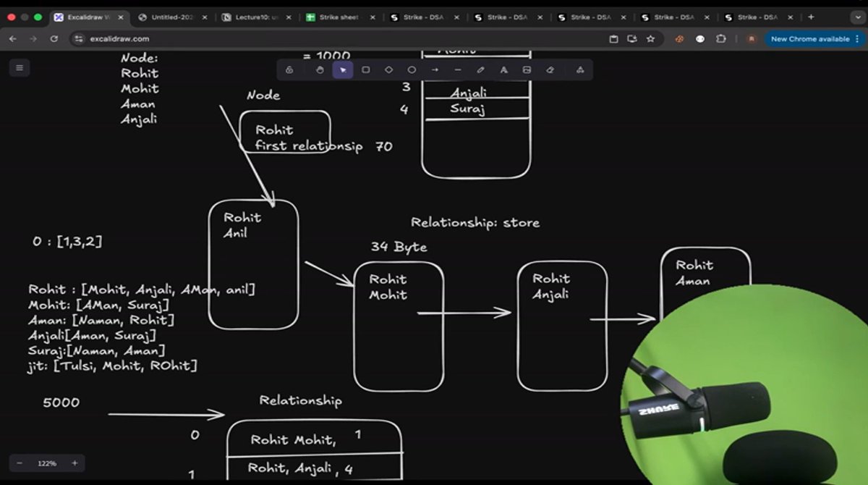Select 'jit: [Tulsi, Mohit, ROhit]' line
This screenshot has height=485, width=868.
click(x=112, y=366)
